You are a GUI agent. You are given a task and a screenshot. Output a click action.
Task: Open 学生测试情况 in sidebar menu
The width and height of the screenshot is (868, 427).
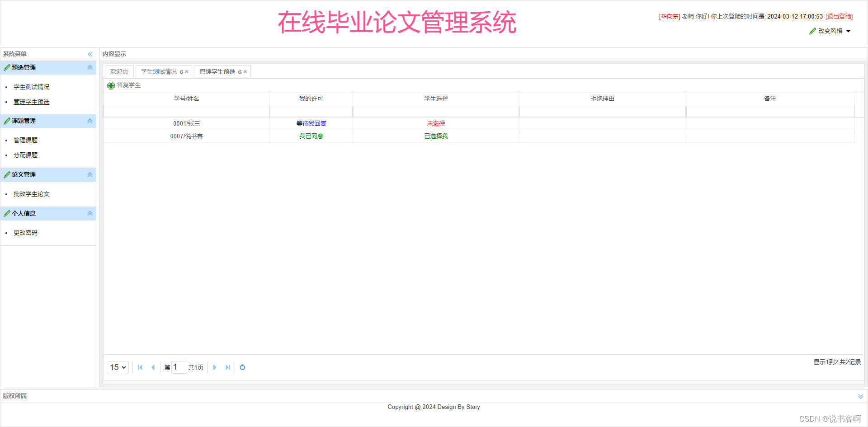pos(32,87)
